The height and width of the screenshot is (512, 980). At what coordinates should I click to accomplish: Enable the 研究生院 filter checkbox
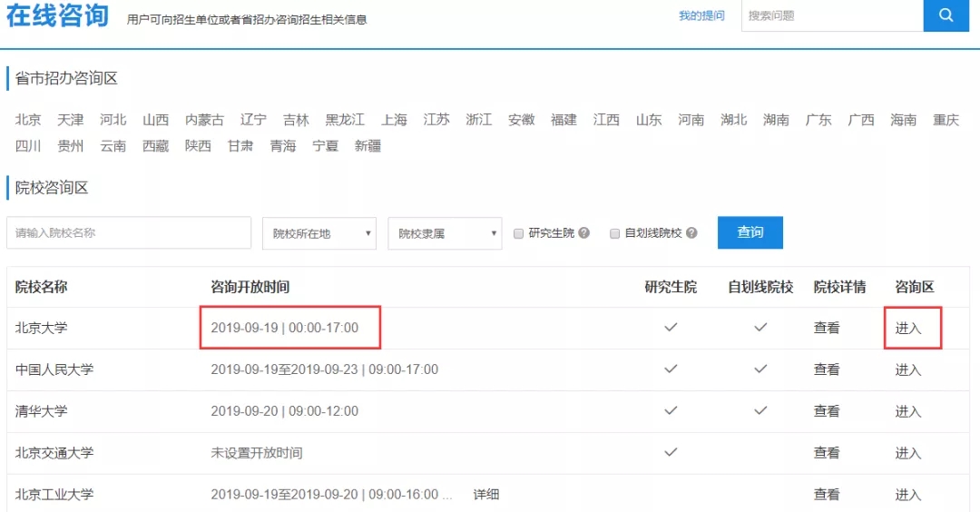[x=519, y=233]
